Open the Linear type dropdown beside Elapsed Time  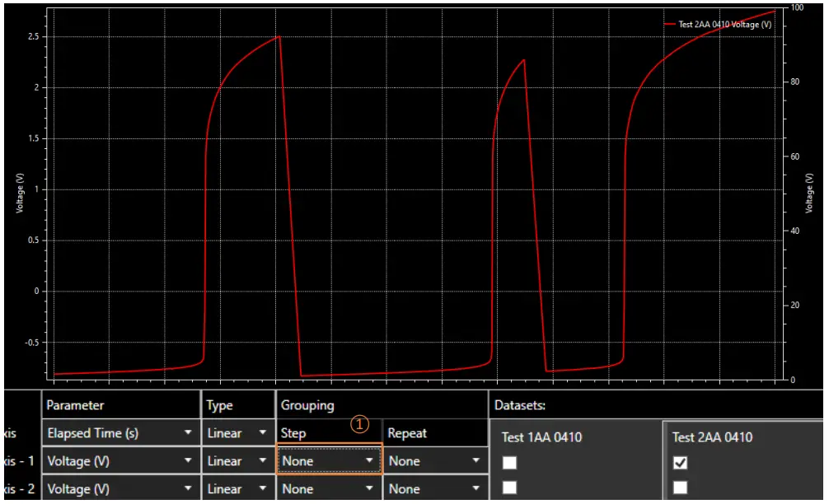coord(238,433)
